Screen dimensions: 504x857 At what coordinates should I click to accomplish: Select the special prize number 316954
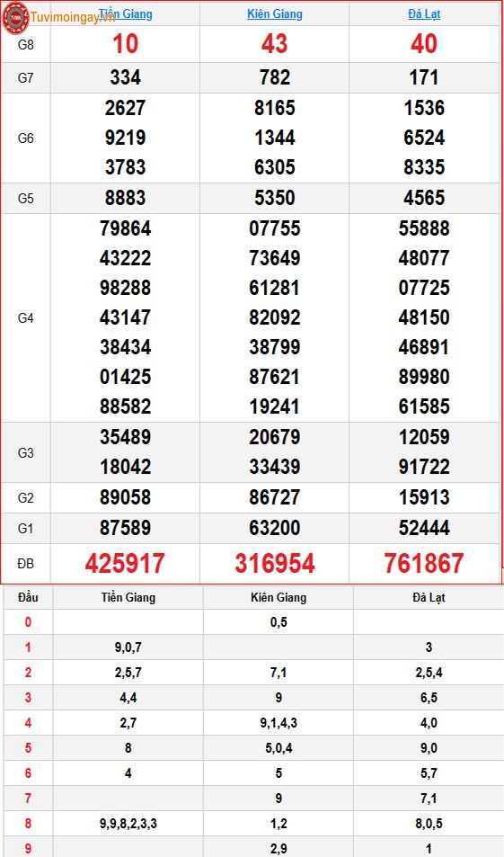[x=275, y=564]
